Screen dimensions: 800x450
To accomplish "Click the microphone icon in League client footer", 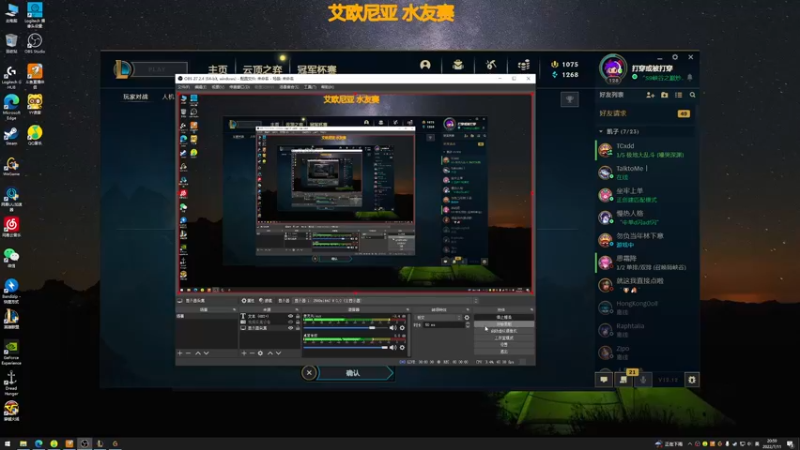I will pyautogui.click(x=643, y=380).
